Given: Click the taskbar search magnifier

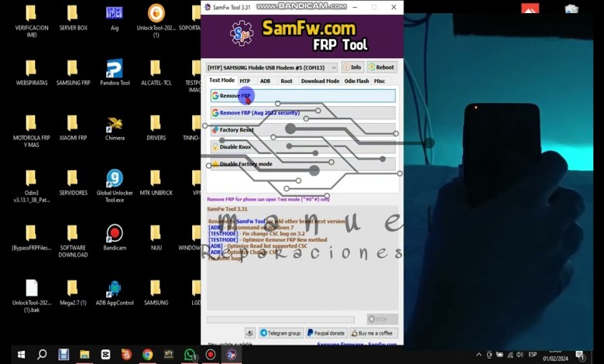Looking at the screenshot, I should click(x=42, y=355).
